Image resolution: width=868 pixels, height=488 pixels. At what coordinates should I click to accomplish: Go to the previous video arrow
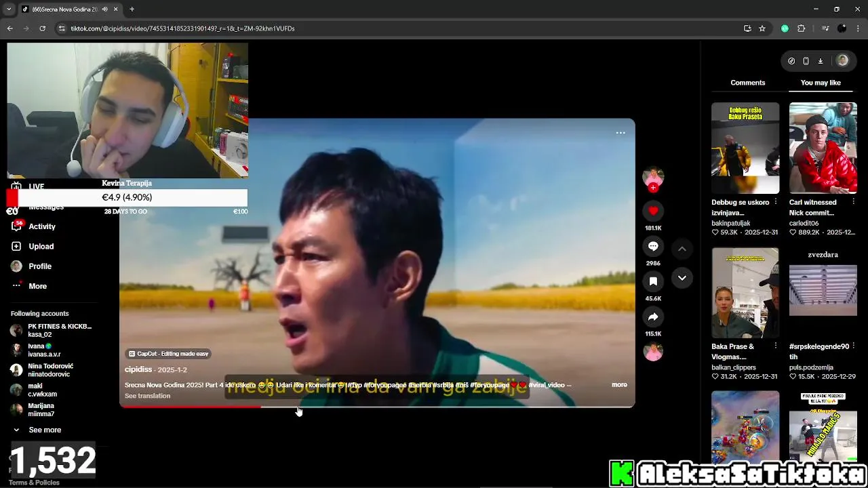682,249
